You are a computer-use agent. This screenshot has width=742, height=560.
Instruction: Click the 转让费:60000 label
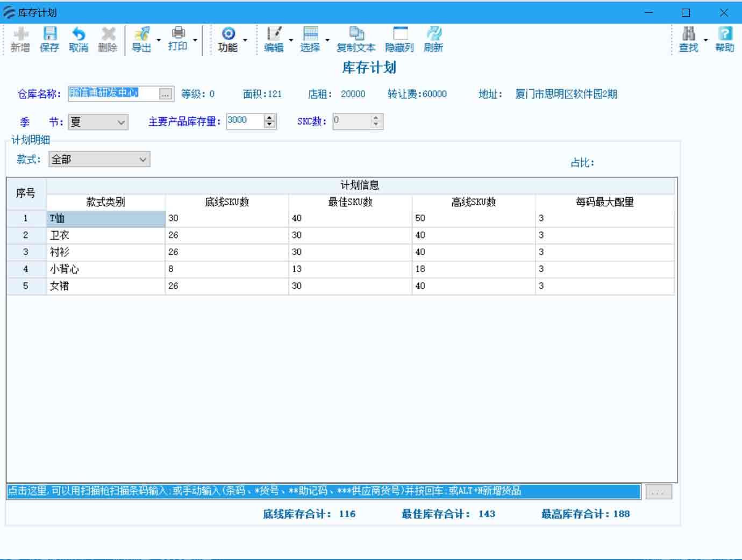[417, 94]
